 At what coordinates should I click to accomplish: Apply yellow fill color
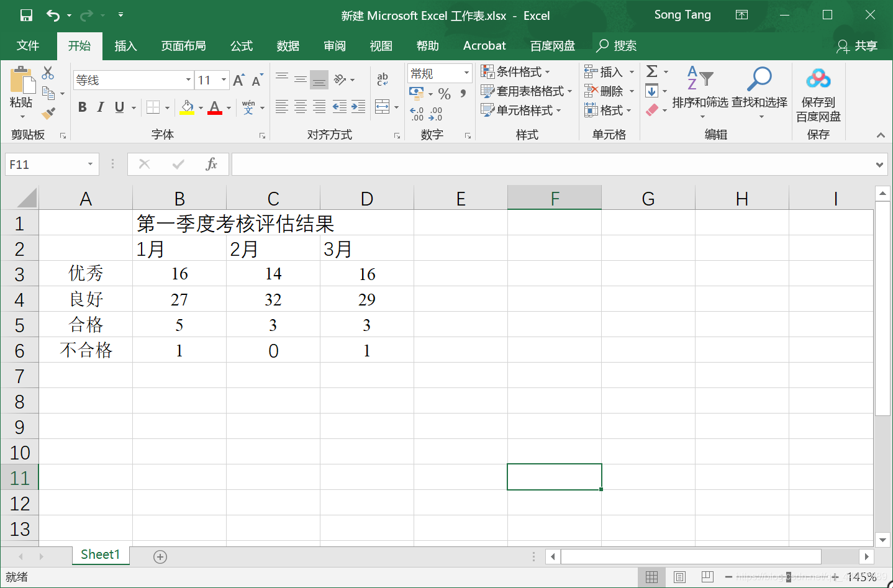pos(187,107)
